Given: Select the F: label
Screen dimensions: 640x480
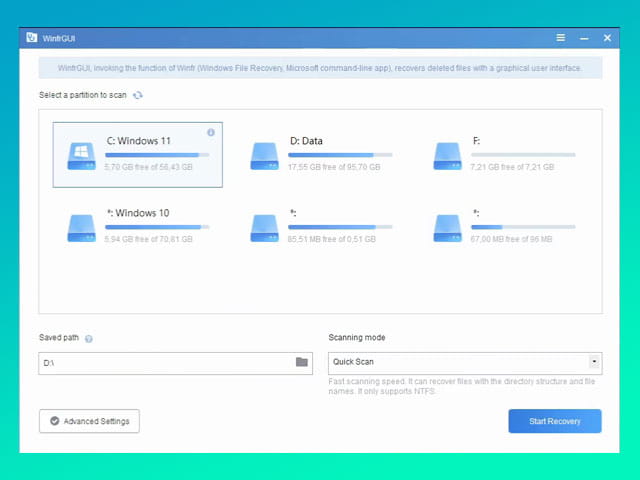Looking at the screenshot, I should 476,141.
